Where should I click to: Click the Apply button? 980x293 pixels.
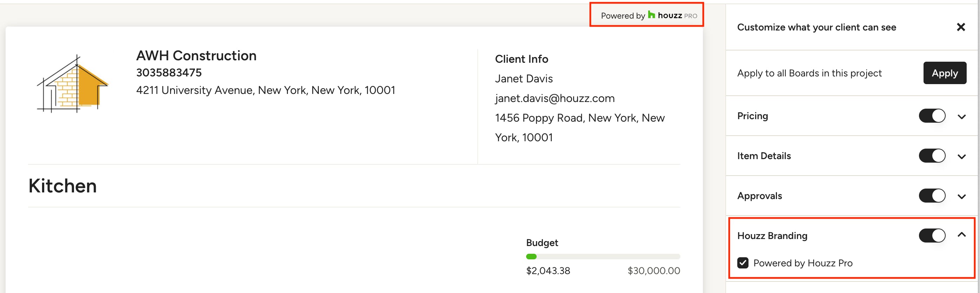[945, 73]
